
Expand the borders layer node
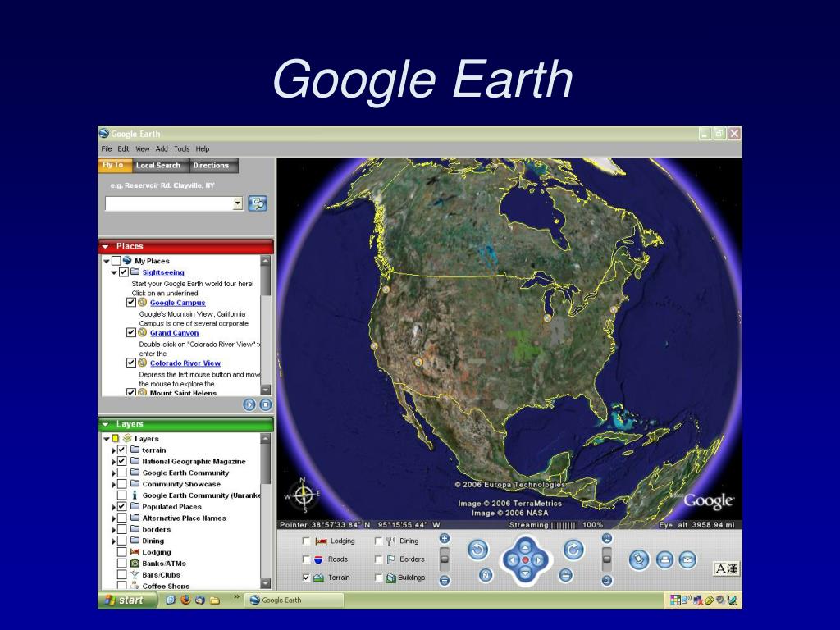(113, 530)
